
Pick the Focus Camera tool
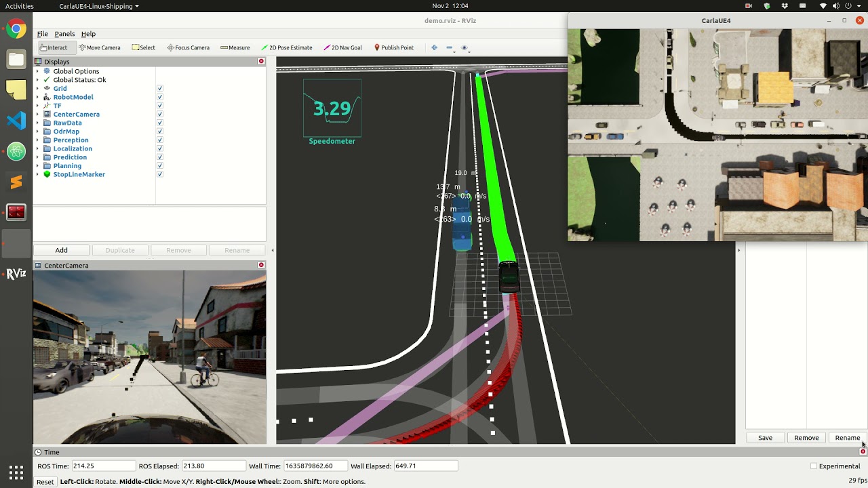[188, 47]
